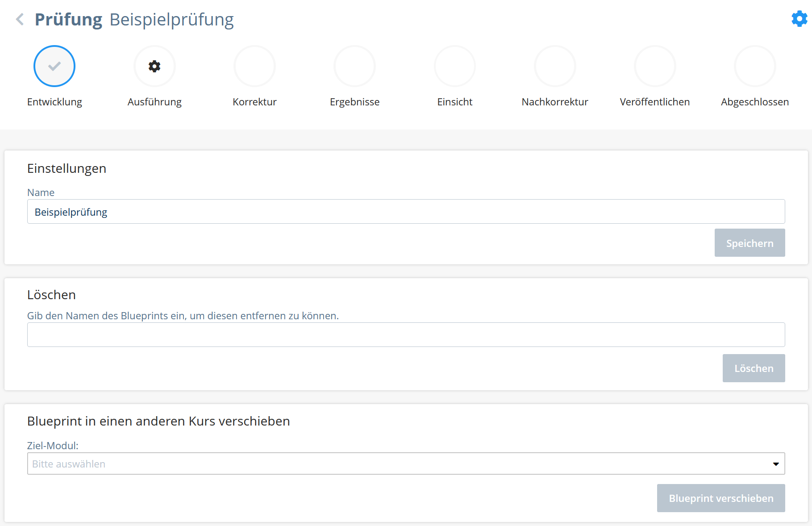The height and width of the screenshot is (526, 812).
Task: Click the Blueprint verschieben button
Action: [721, 498]
